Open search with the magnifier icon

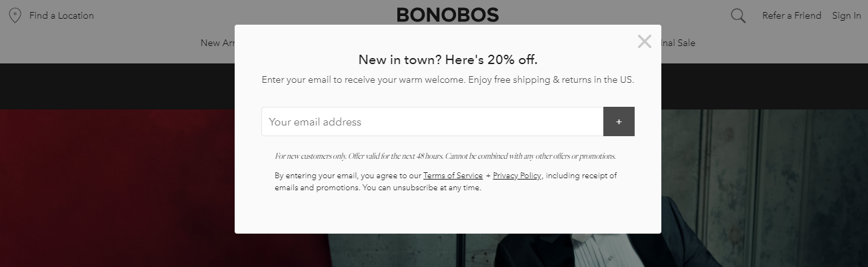[x=738, y=15]
